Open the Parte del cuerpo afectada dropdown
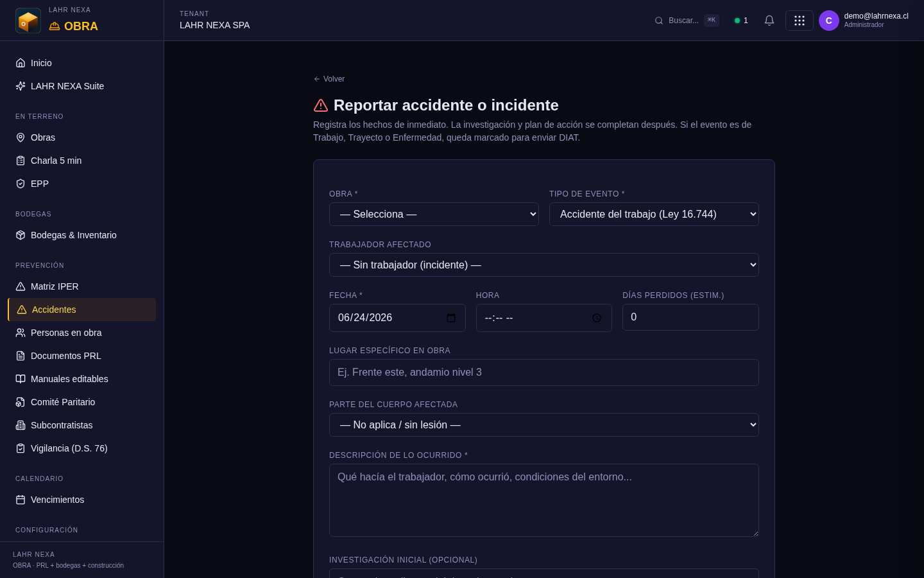The image size is (924, 578). coord(544,425)
